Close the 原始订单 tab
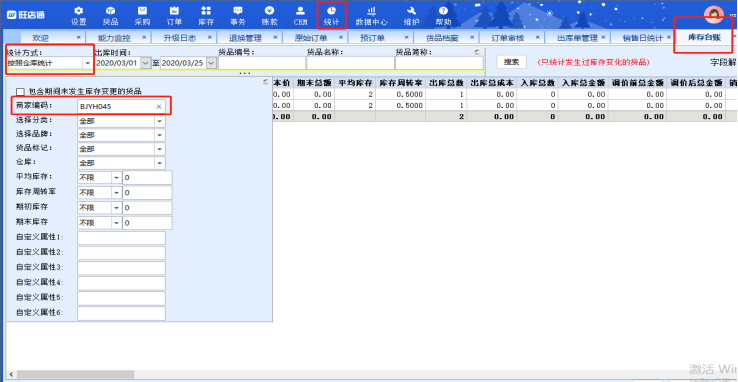This screenshot has width=738, height=382. [x=341, y=37]
